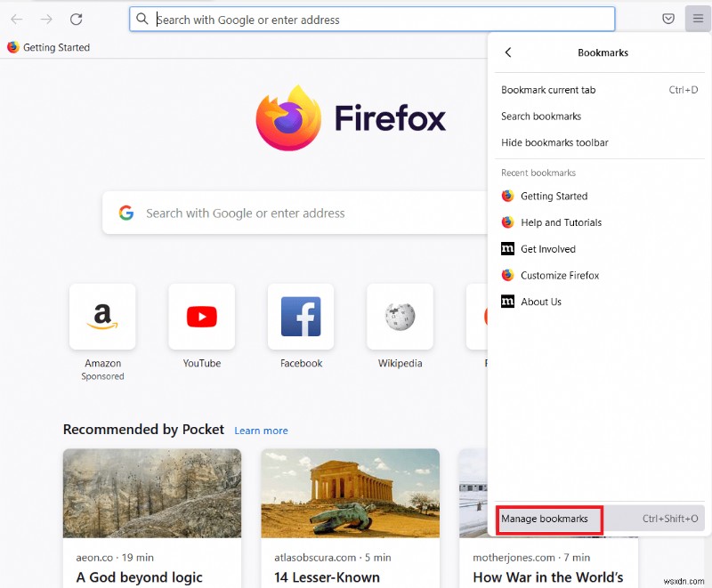This screenshot has width=712, height=588.
Task: Navigate forward with the forward arrow
Action: (x=45, y=19)
